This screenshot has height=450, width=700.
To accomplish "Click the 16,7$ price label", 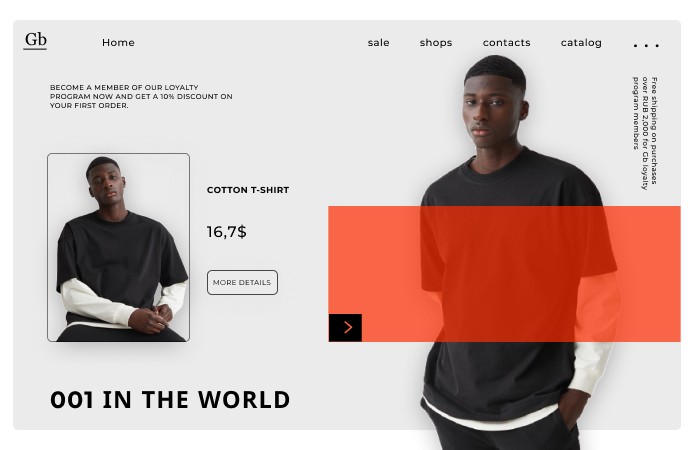I will (x=226, y=232).
